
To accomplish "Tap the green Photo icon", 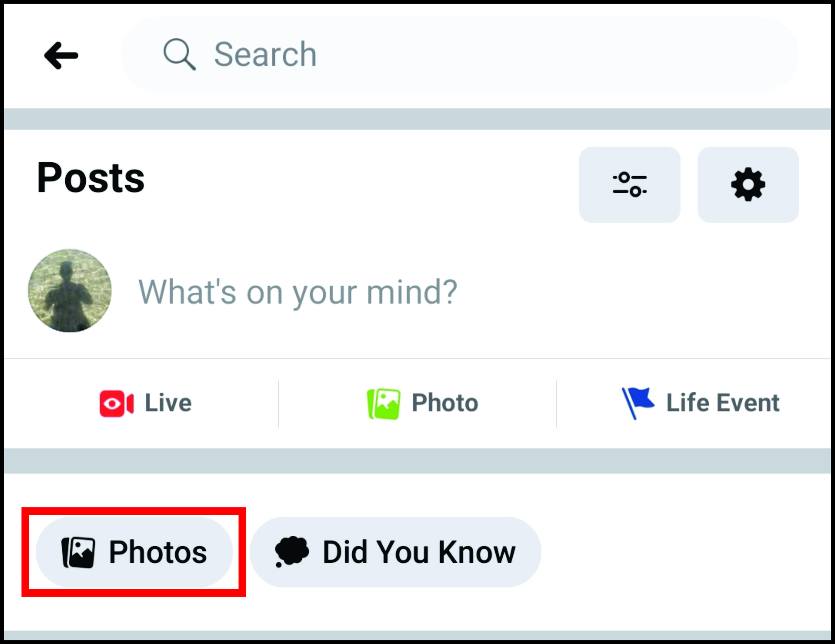I will [x=384, y=404].
